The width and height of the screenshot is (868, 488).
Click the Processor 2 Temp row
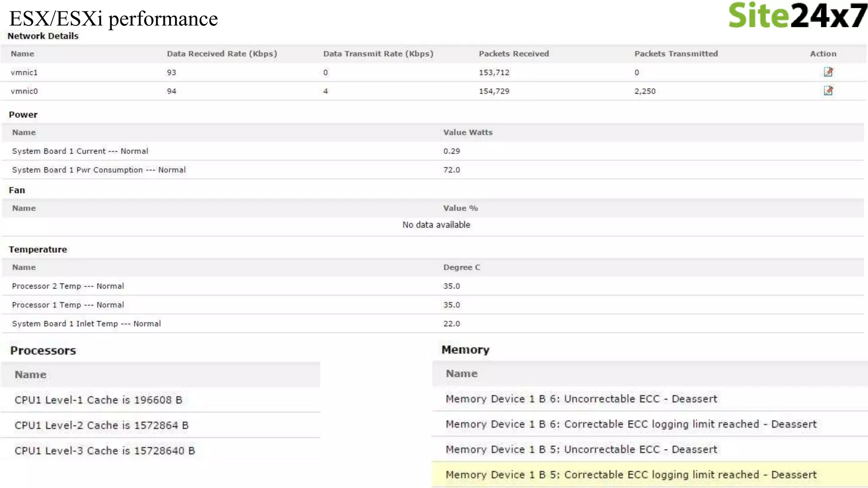433,286
